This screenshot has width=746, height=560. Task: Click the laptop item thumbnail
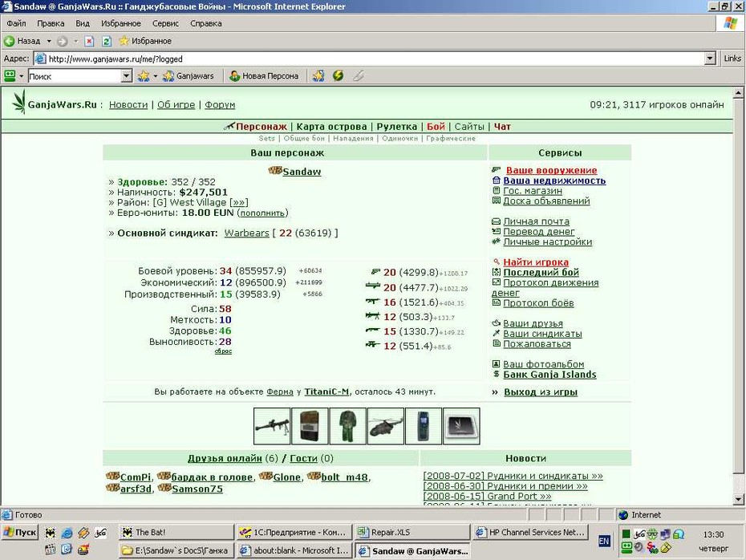tap(461, 426)
